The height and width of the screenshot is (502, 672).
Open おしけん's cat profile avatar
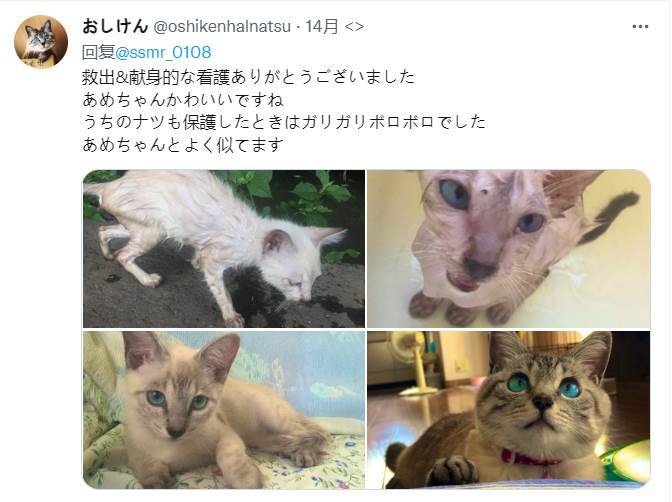pos(41,42)
